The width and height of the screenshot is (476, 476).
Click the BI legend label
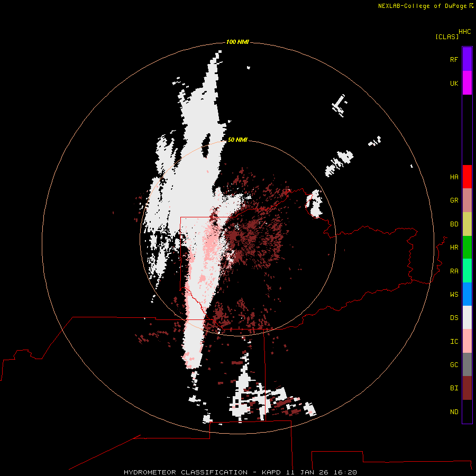tap(454, 388)
